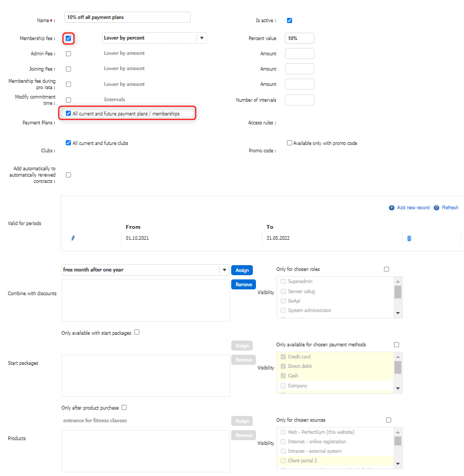Check Only available with start packages
The width and height of the screenshot is (464, 476).
[137, 333]
